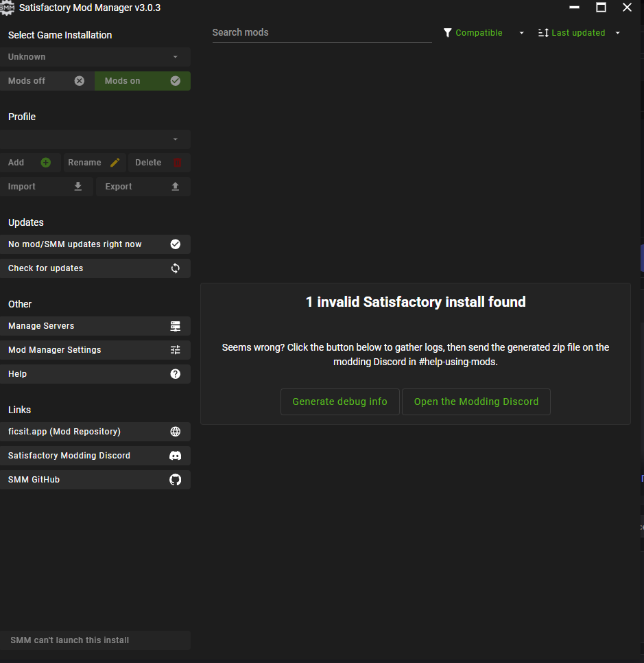Click Open the Modding Discord button
The width and height of the screenshot is (644, 663).
476,402
